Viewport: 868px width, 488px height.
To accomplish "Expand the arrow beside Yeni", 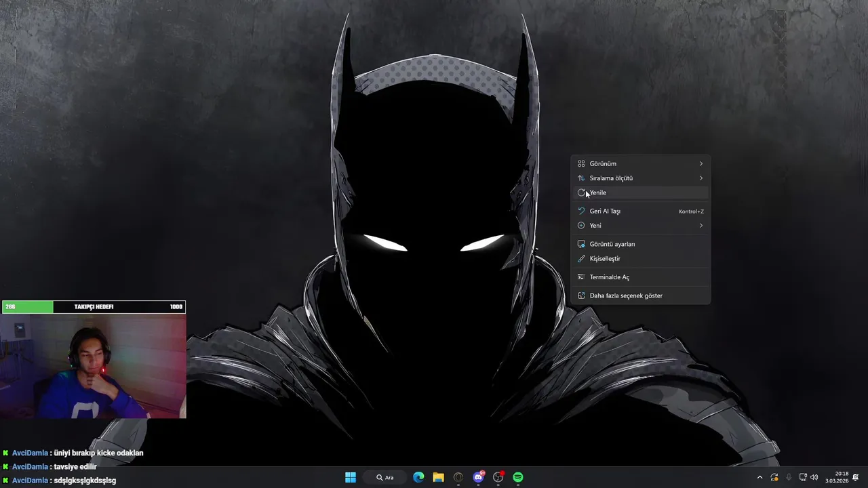I will pos(701,226).
